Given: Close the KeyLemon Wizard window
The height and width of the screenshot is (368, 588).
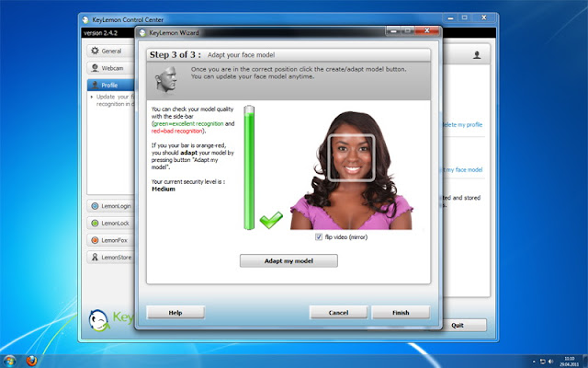Looking at the screenshot, I should (x=427, y=30).
